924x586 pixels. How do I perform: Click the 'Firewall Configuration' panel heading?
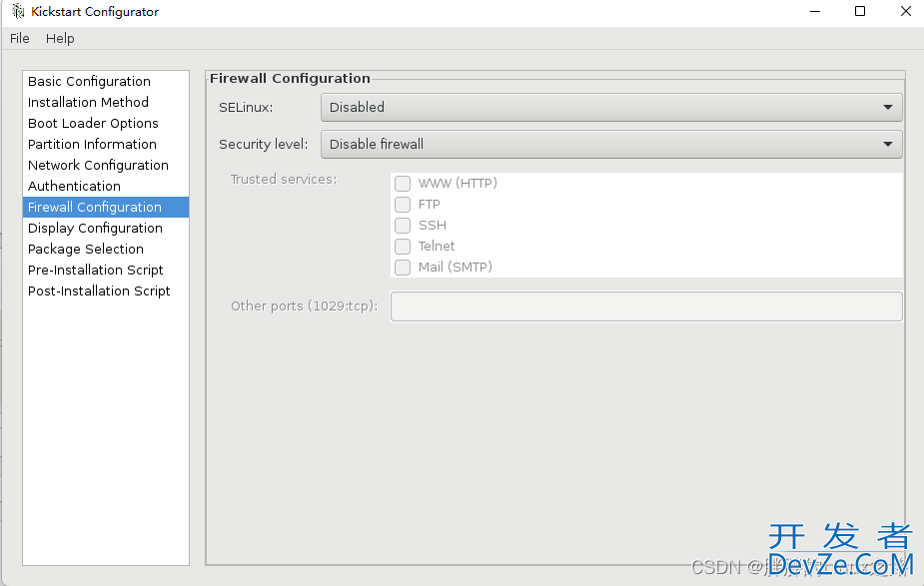pyautogui.click(x=290, y=78)
